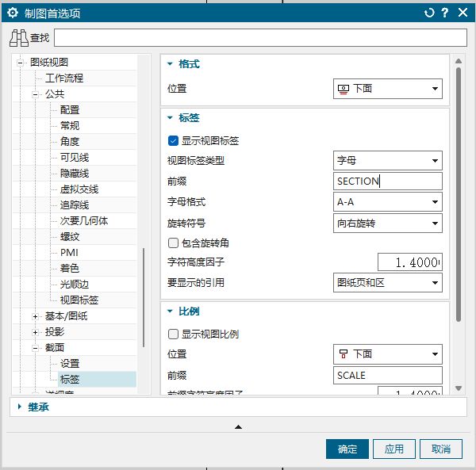Open the 格式 位置 dropdown
Screen dimensions: 476x470
(x=388, y=89)
